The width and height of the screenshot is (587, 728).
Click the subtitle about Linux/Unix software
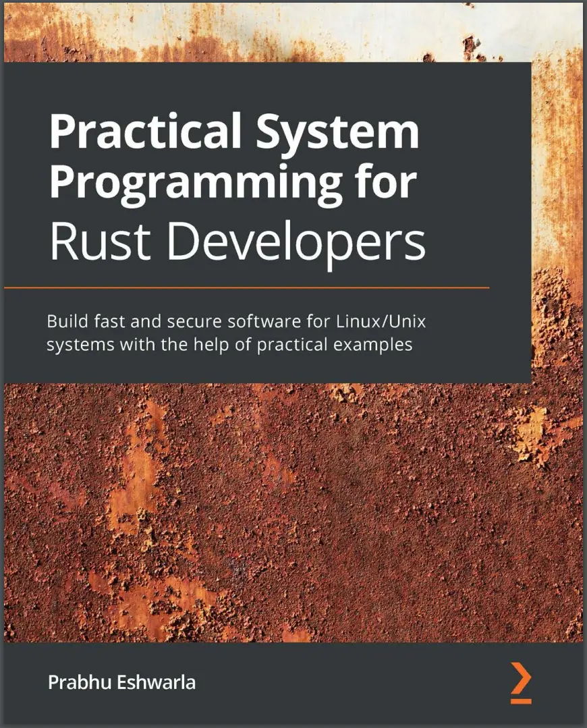click(240, 321)
